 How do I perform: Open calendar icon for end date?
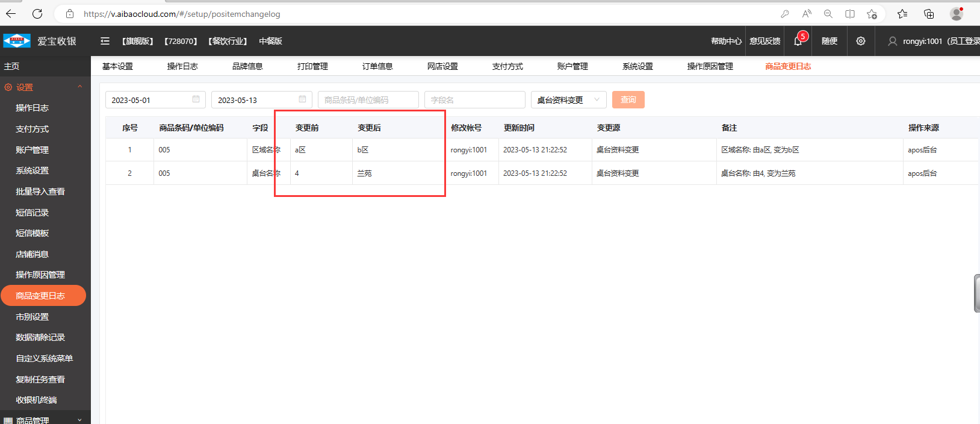pos(302,99)
